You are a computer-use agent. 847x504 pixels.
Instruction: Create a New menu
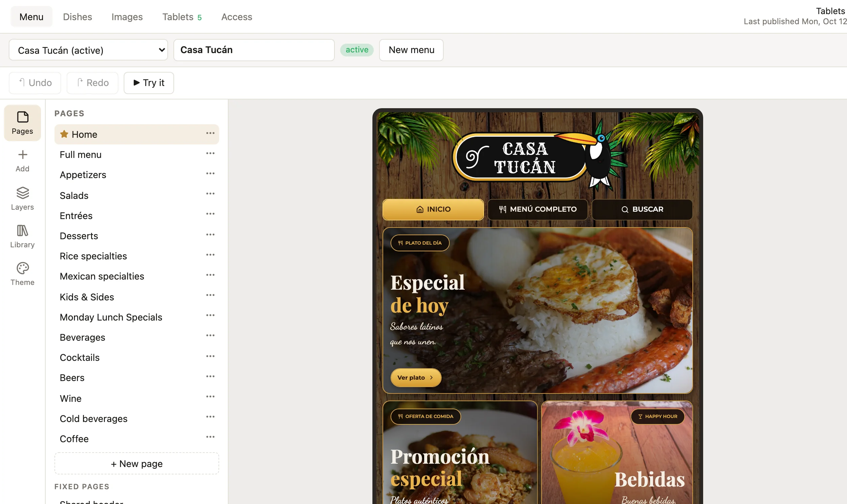(x=411, y=50)
